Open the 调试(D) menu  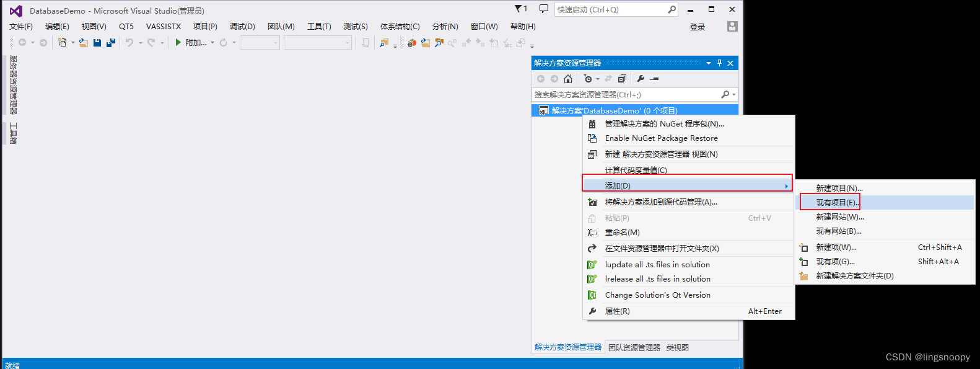(x=242, y=27)
